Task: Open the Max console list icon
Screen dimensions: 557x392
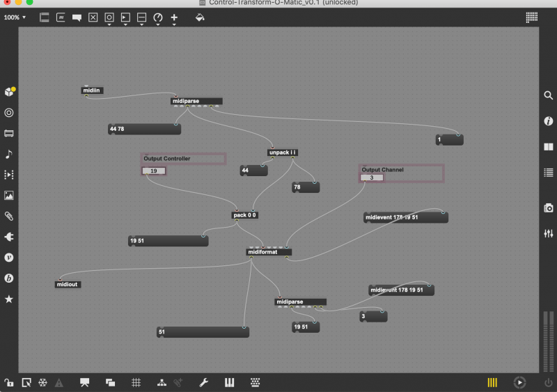Action: (x=549, y=173)
